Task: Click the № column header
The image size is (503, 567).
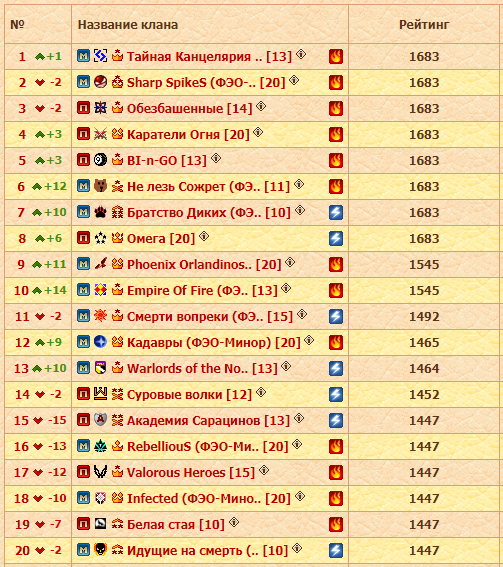Action: [x=17, y=25]
